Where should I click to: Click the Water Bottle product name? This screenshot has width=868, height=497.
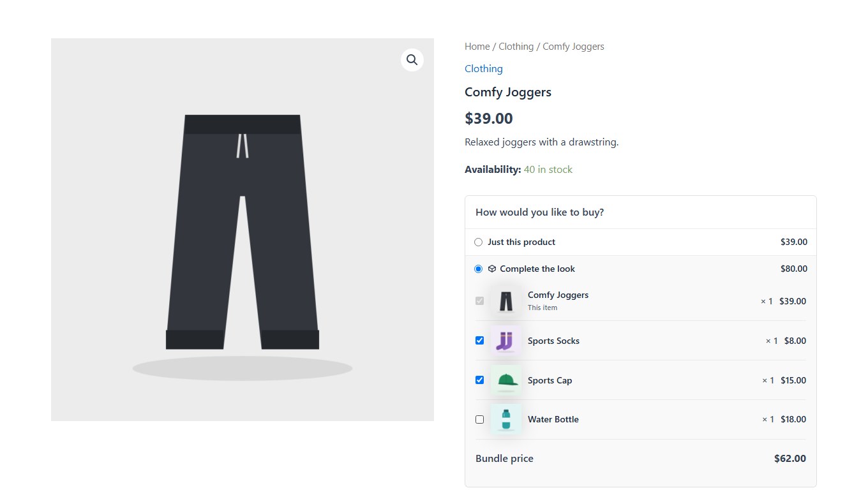[x=553, y=419]
